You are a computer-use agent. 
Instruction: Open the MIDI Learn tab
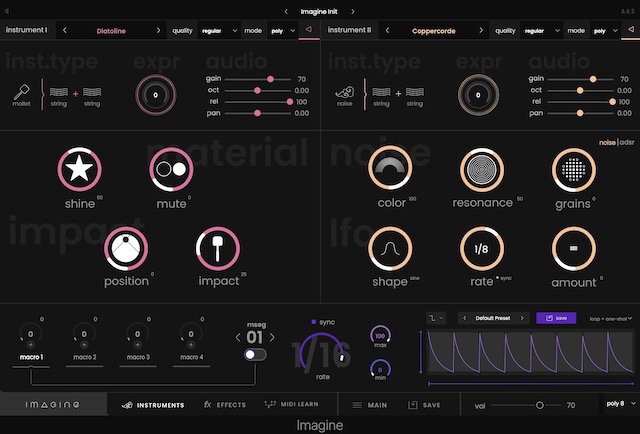coord(290,405)
